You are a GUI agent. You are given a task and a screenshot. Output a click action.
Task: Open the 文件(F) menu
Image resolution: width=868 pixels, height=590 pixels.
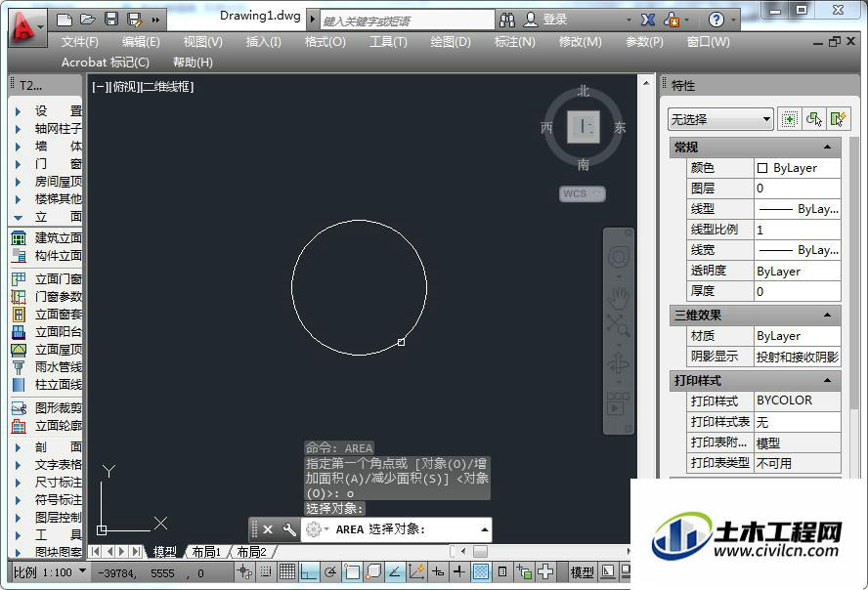coord(80,41)
